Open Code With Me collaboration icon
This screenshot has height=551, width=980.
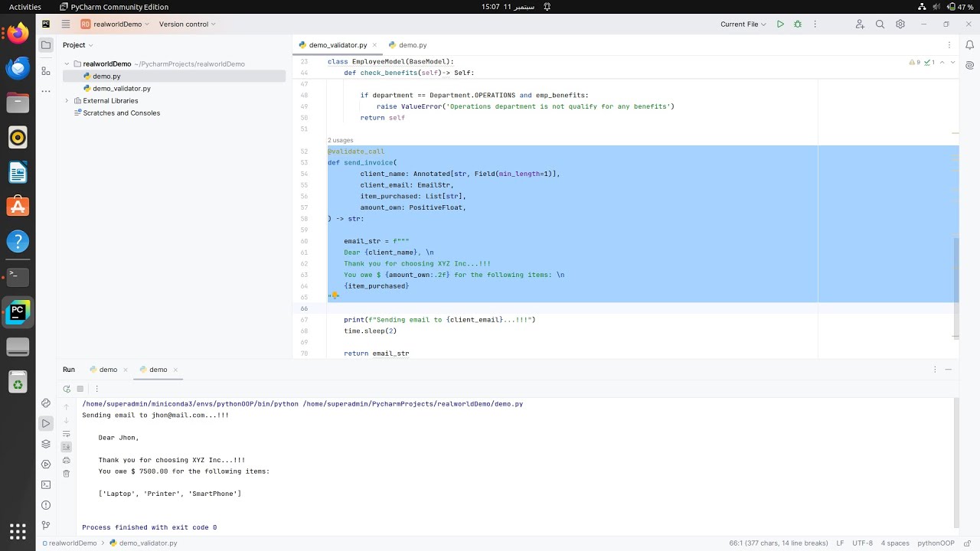click(860, 24)
